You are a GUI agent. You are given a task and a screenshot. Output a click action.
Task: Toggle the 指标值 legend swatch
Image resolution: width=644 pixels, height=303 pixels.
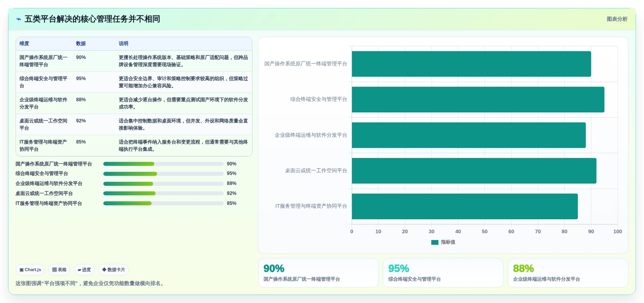tap(435, 242)
